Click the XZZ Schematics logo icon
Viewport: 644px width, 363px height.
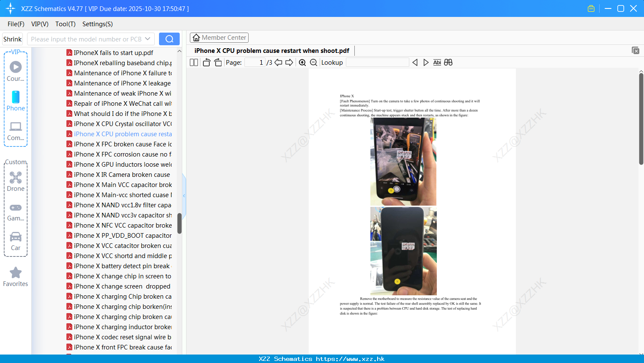(11, 8)
